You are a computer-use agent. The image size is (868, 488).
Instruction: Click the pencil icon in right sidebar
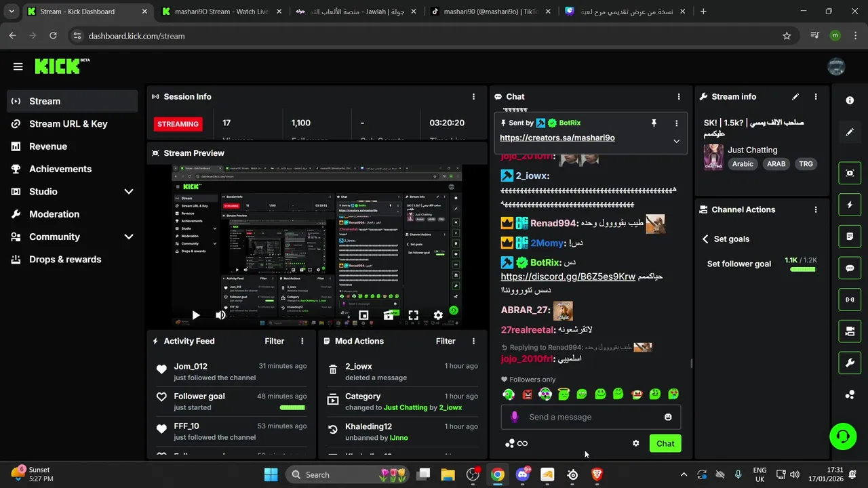point(850,132)
